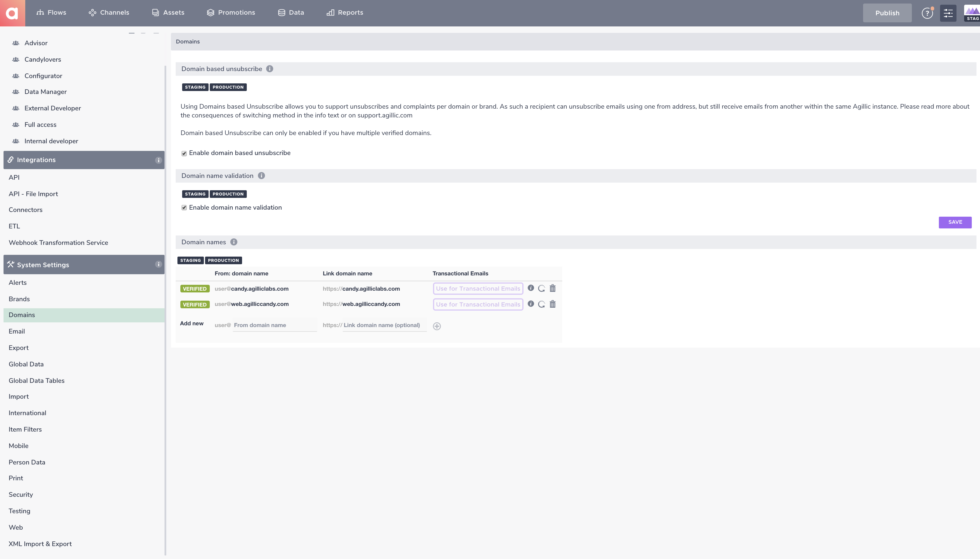Screen dimensions: 980x559
Task: Collapse the Integrations section header
Action: coord(84,160)
